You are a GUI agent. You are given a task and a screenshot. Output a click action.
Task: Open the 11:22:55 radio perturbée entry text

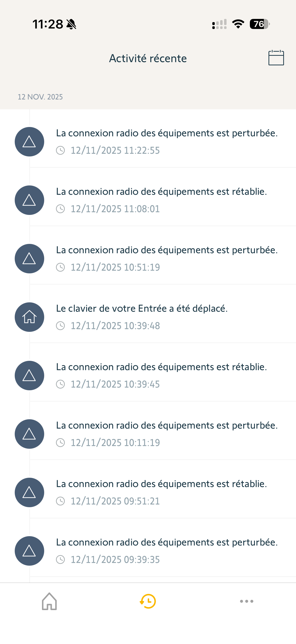(167, 133)
